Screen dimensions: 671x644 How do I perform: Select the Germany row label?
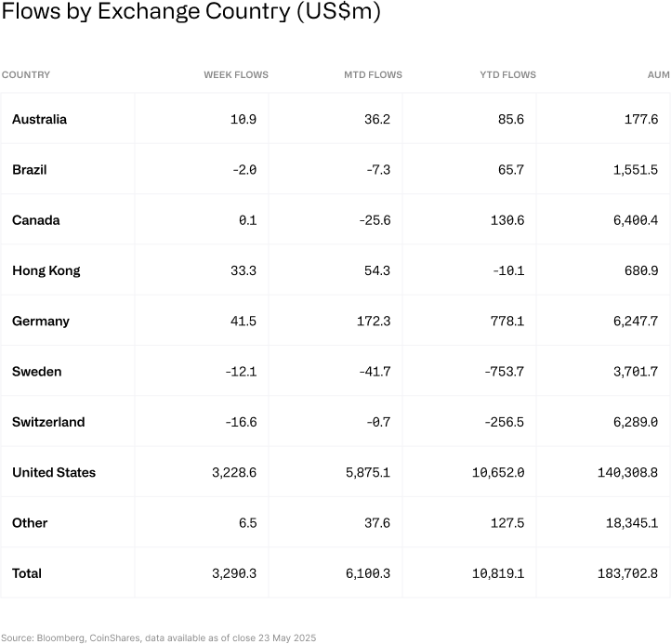[41, 321]
